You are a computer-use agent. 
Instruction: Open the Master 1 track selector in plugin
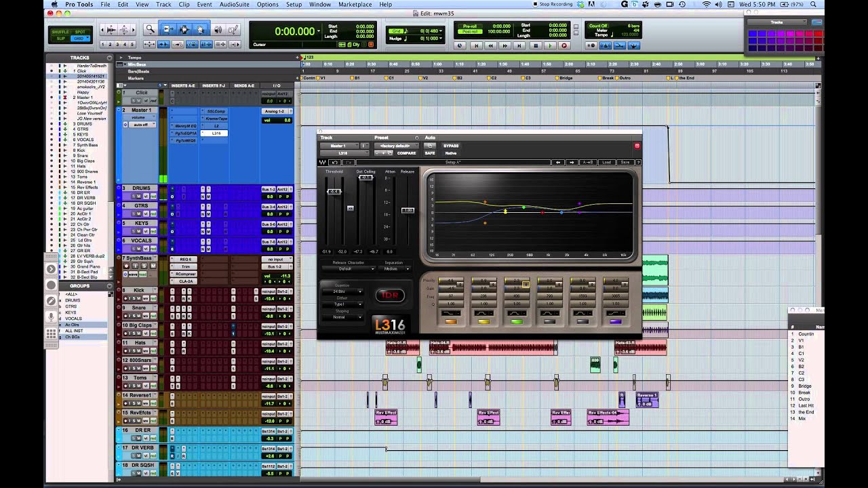click(x=338, y=146)
